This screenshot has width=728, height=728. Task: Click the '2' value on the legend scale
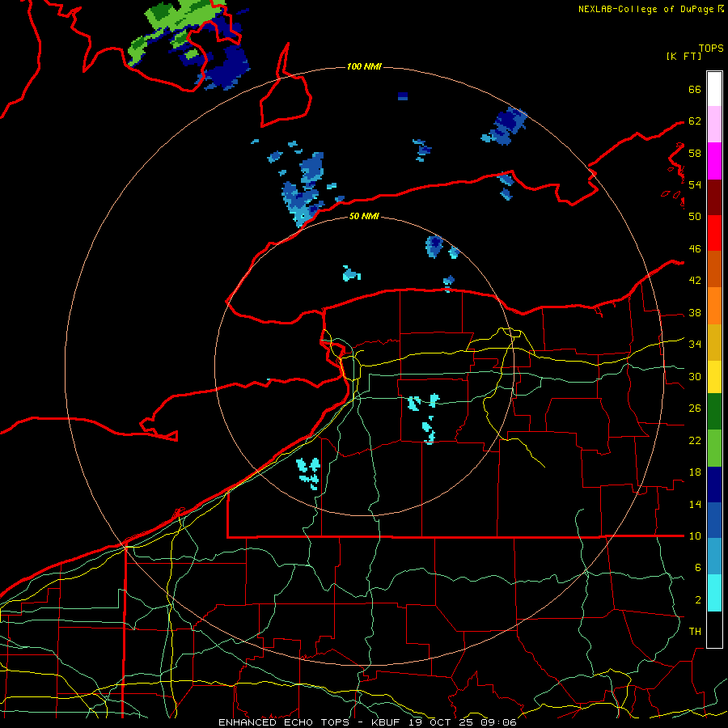coord(698,600)
